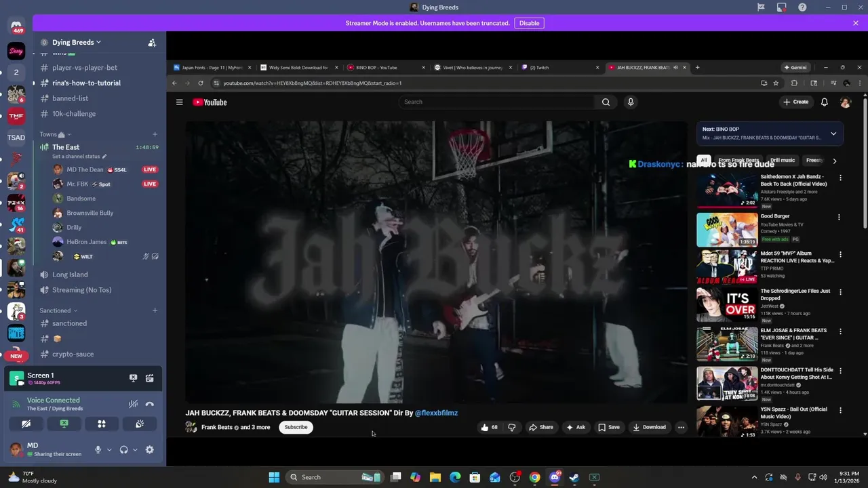Open Discord direct messages home icon
This screenshot has width=868, height=488.
16,26
